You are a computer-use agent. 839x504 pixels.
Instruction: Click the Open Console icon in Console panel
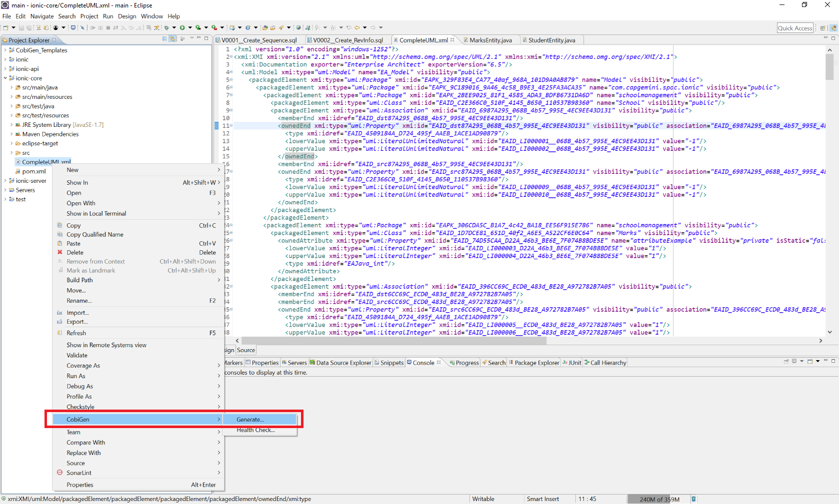810,362
